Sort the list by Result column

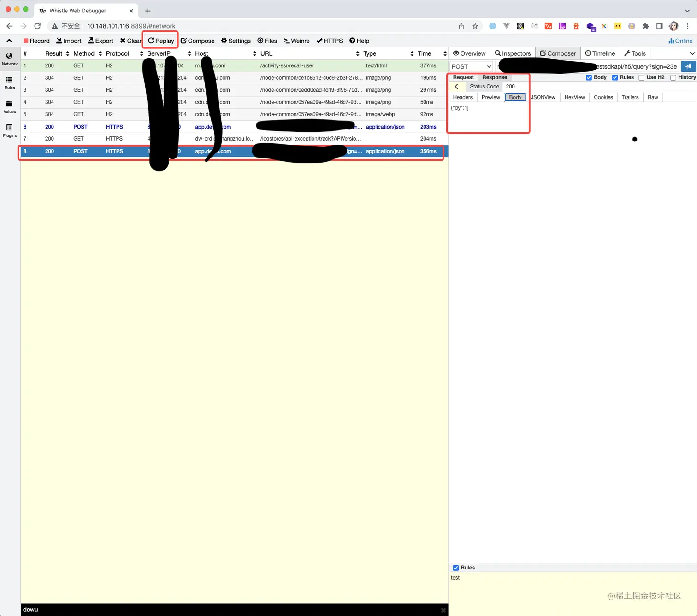pyautogui.click(x=57, y=53)
